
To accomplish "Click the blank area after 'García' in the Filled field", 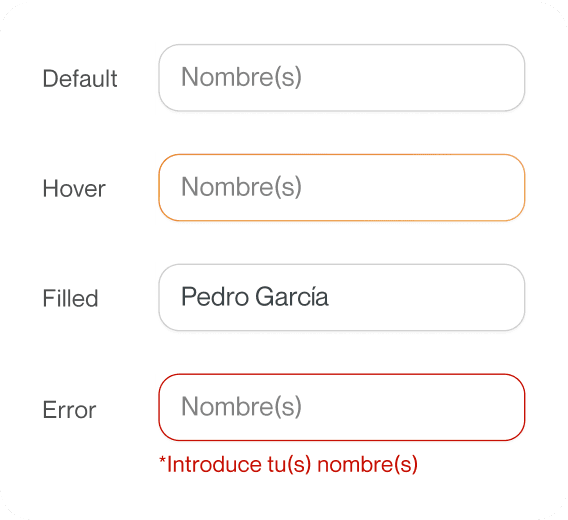I will pyautogui.click(x=426, y=297).
